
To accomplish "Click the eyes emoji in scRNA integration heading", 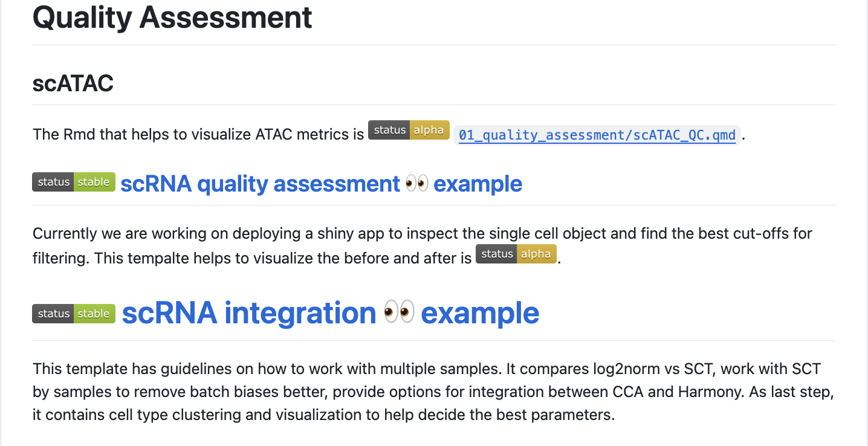I will pyautogui.click(x=399, y=313).
